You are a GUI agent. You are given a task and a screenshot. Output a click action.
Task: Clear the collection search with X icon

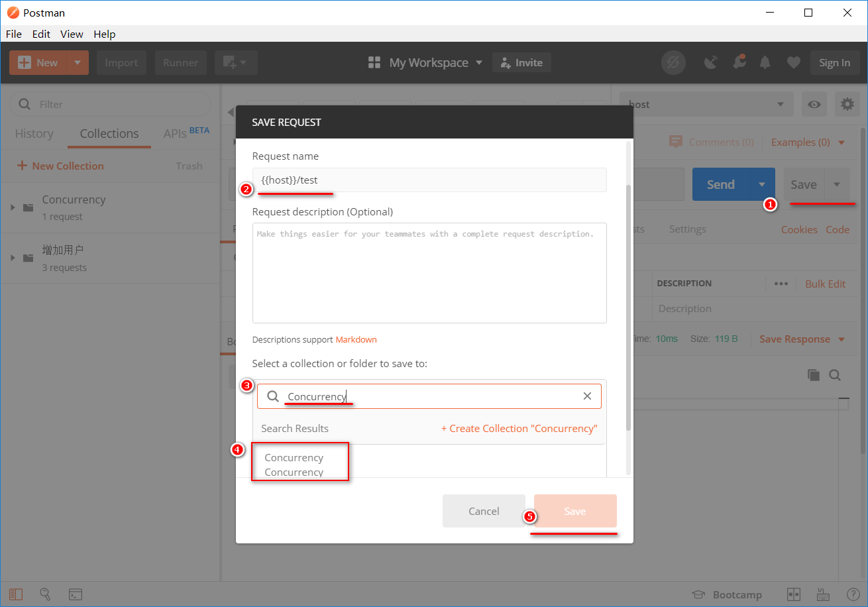pos(587,396)
